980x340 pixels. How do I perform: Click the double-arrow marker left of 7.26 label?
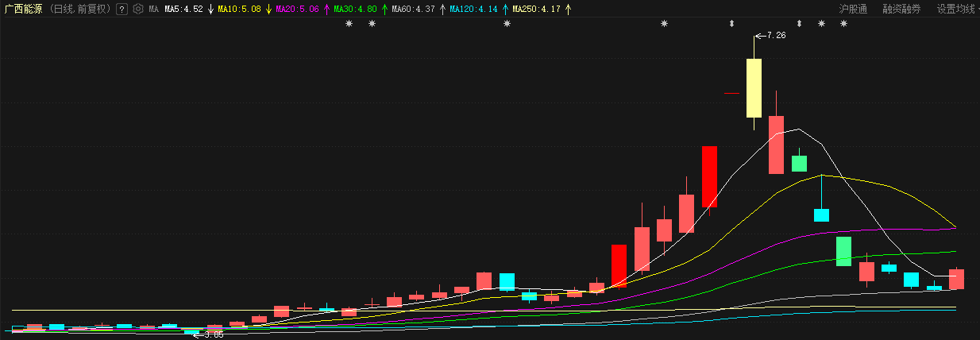[x=731, y=24]
